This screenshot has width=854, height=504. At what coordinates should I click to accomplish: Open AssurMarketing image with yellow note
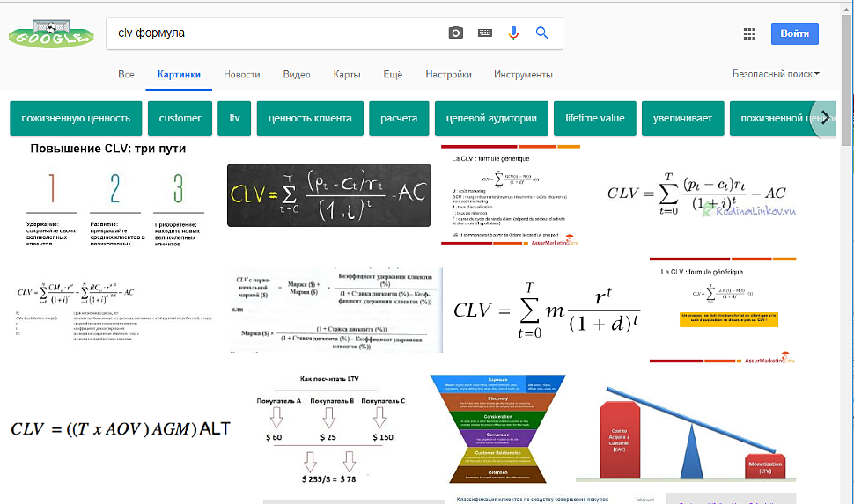(723, 310)
